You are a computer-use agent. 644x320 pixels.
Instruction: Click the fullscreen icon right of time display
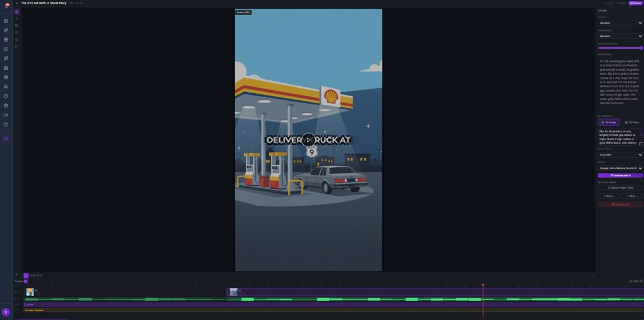tap(592, 275)
